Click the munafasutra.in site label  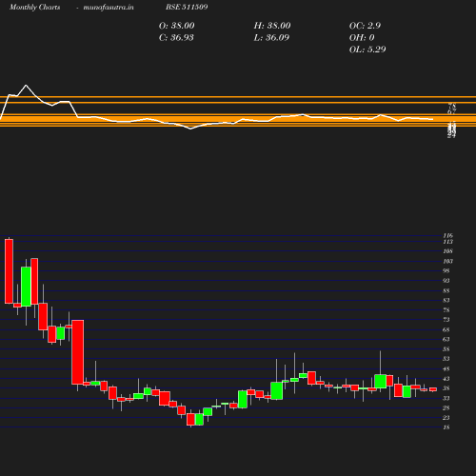click(x=109, y=7)
